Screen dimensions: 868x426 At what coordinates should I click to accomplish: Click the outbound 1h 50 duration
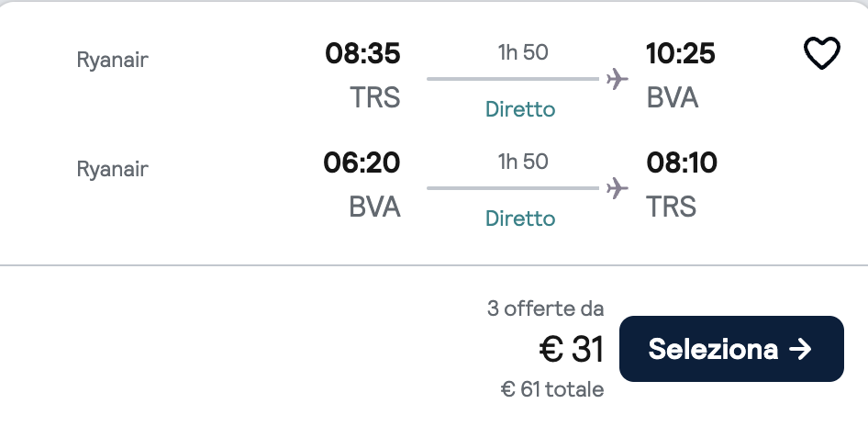(523, 52)
